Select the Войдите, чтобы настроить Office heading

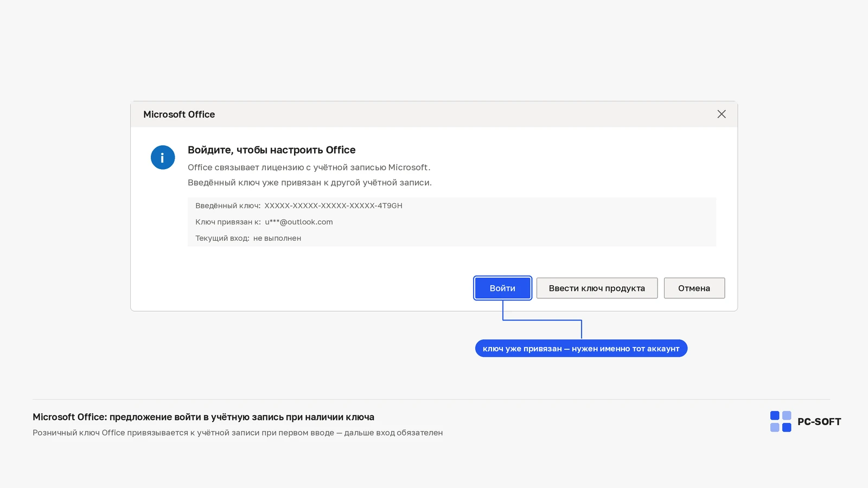tap(272, 150)
